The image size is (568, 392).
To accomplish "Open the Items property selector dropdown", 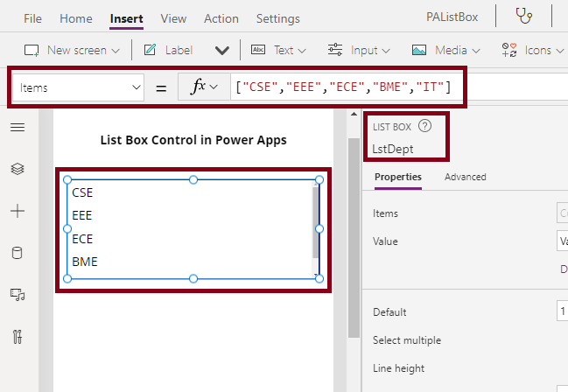I will tap(78, 87).
